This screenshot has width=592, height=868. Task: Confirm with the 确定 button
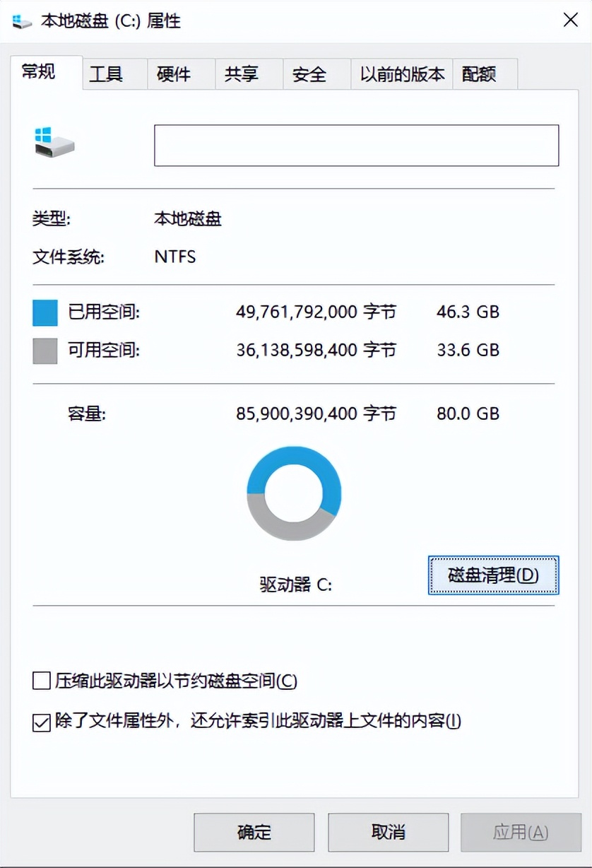(x=254, y=833)
